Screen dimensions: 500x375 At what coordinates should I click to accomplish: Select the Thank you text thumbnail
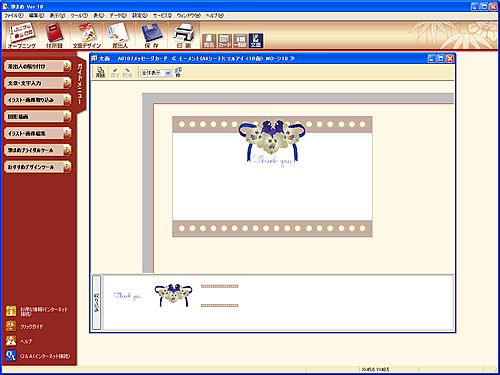(127, 296)
